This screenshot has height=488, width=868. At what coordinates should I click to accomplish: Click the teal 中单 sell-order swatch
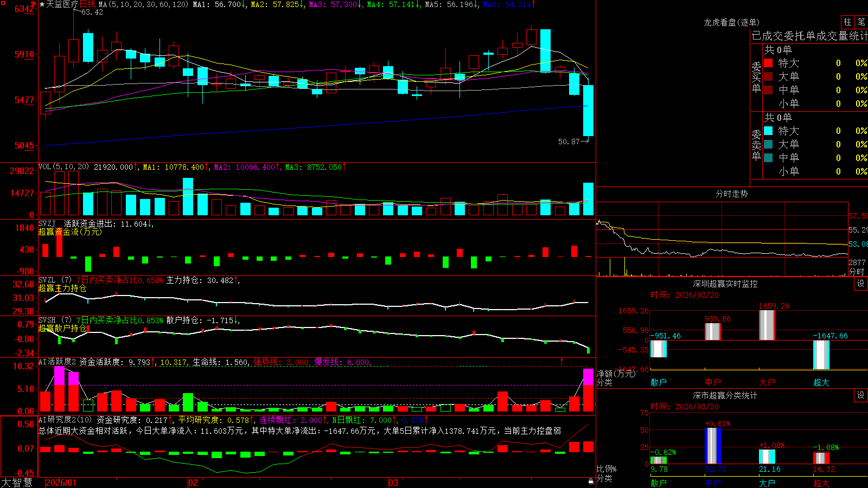pyautogui.click(x=768, y=158)
